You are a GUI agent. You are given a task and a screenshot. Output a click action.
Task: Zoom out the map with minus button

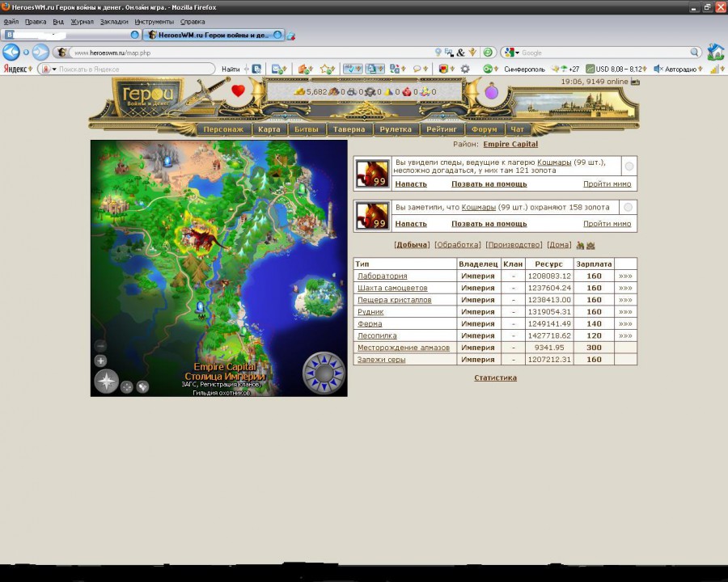(x=101, y=345)
